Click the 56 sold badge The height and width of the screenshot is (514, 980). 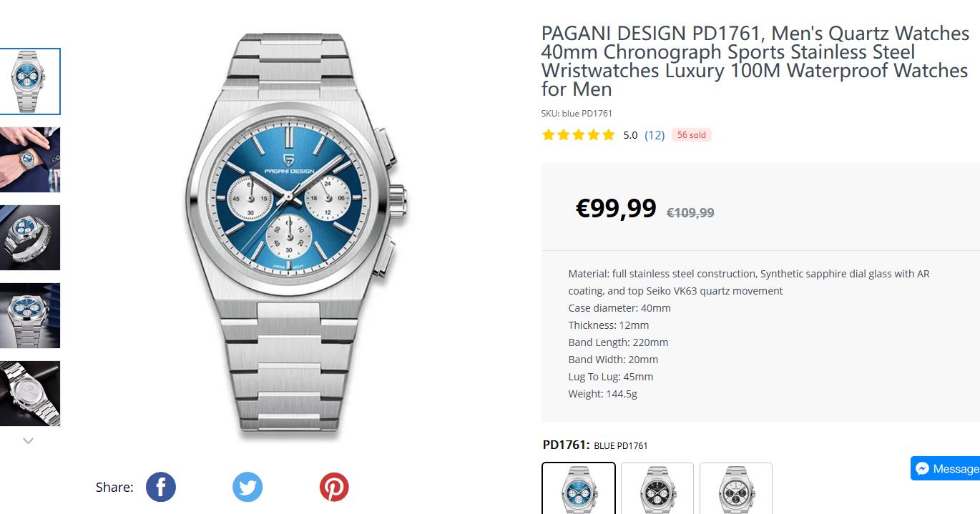(691, 134)
